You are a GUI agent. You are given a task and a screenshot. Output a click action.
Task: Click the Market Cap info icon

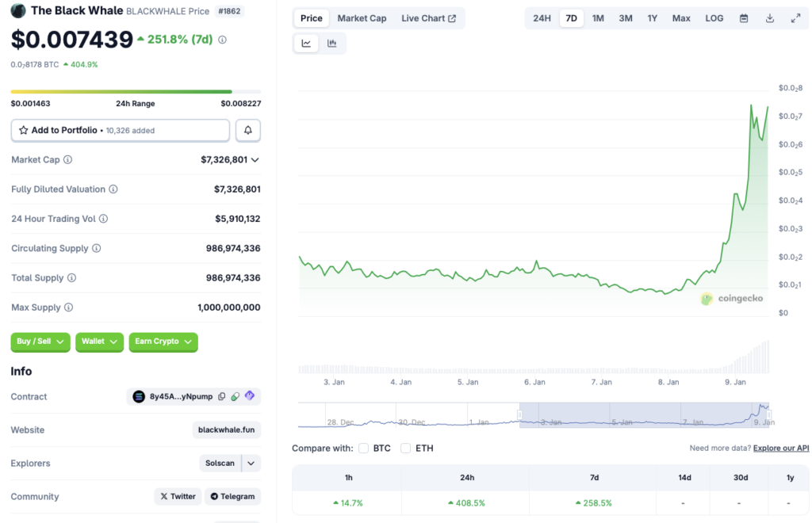click(x=67, y=160)
